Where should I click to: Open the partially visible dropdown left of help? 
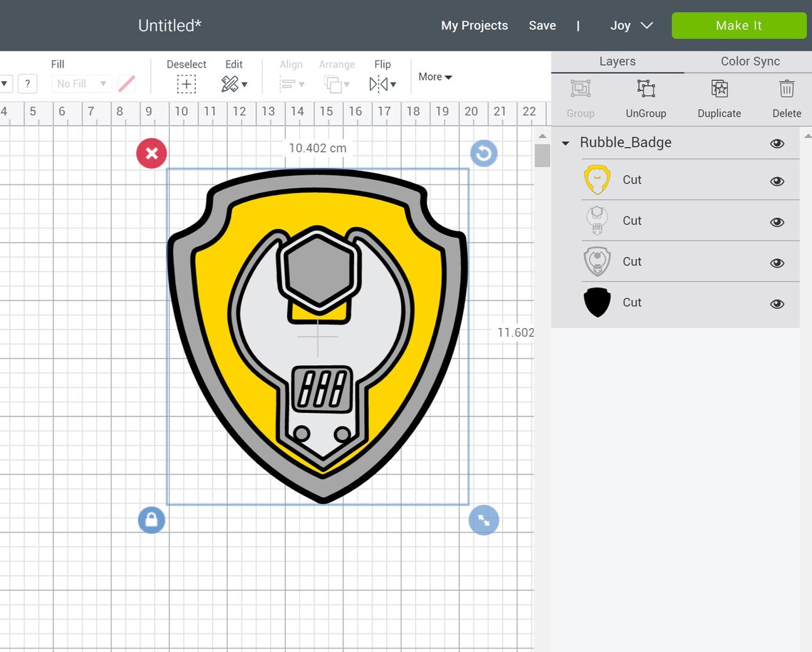tap(5, 83)
